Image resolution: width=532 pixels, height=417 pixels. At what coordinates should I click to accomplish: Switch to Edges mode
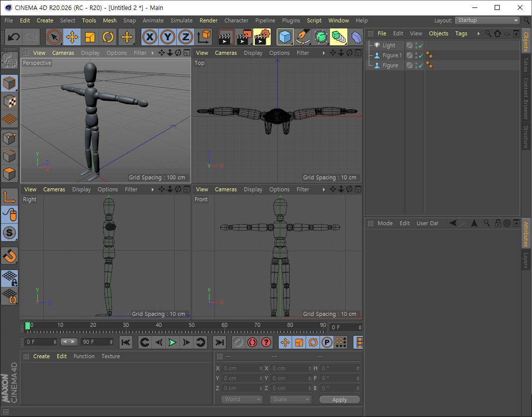click(x=9, y=156)
